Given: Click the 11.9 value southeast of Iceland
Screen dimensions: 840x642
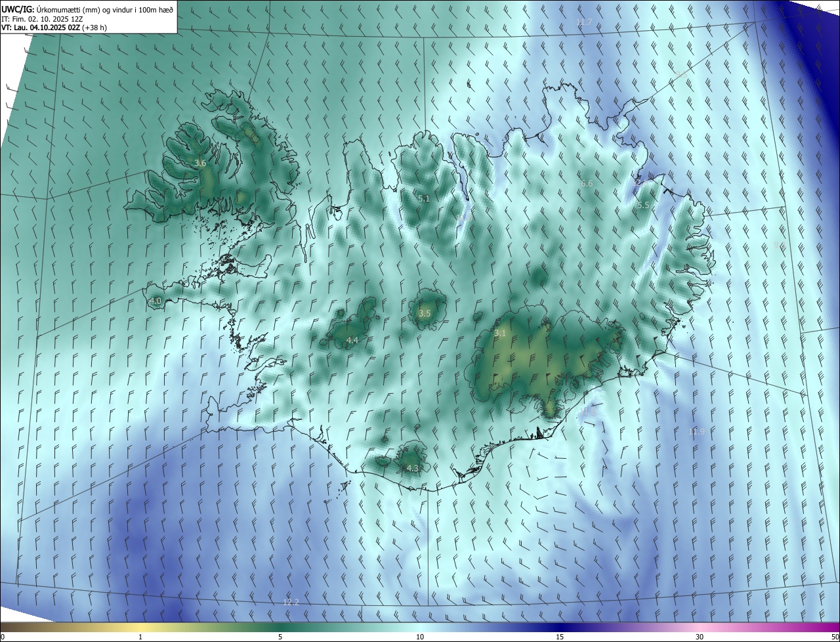Looking at the screenshot, I should point(696,431).
